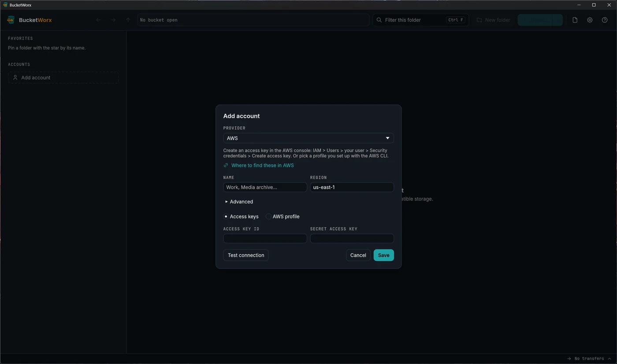The image size is (617, 364).
Task: Expand the Advanced section
Action: pyautogui.click(x=239, y=202)
